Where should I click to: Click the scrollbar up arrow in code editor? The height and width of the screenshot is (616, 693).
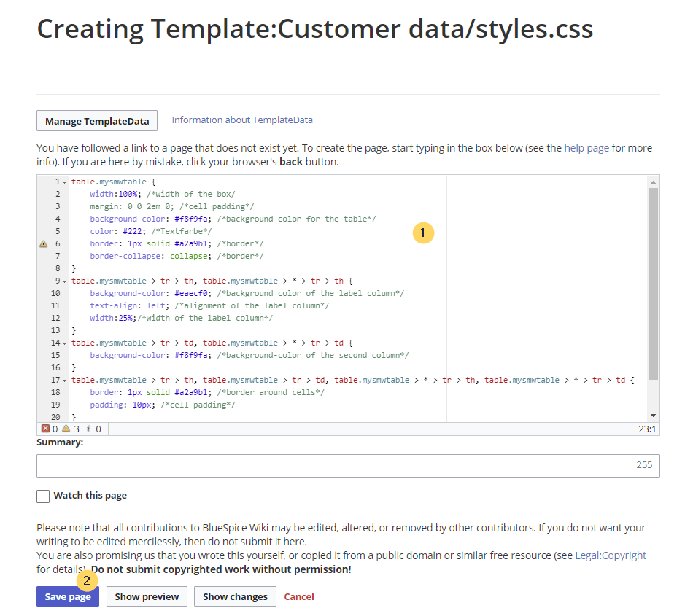coord(653,182)
